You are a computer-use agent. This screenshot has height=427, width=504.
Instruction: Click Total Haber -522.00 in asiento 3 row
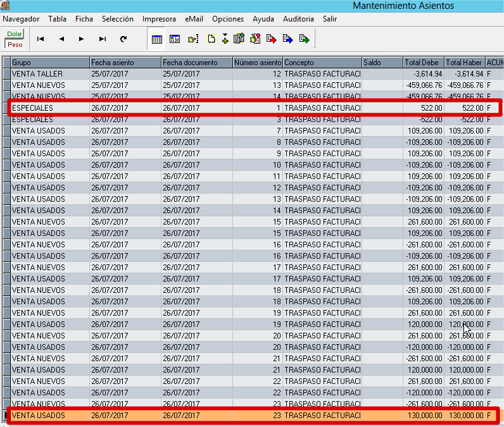point(465,120)
